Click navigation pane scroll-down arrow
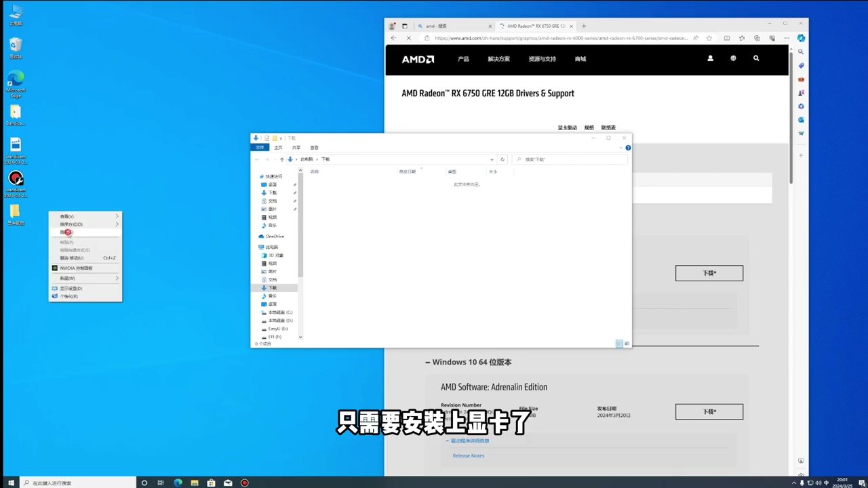 (x=300, y=337)
